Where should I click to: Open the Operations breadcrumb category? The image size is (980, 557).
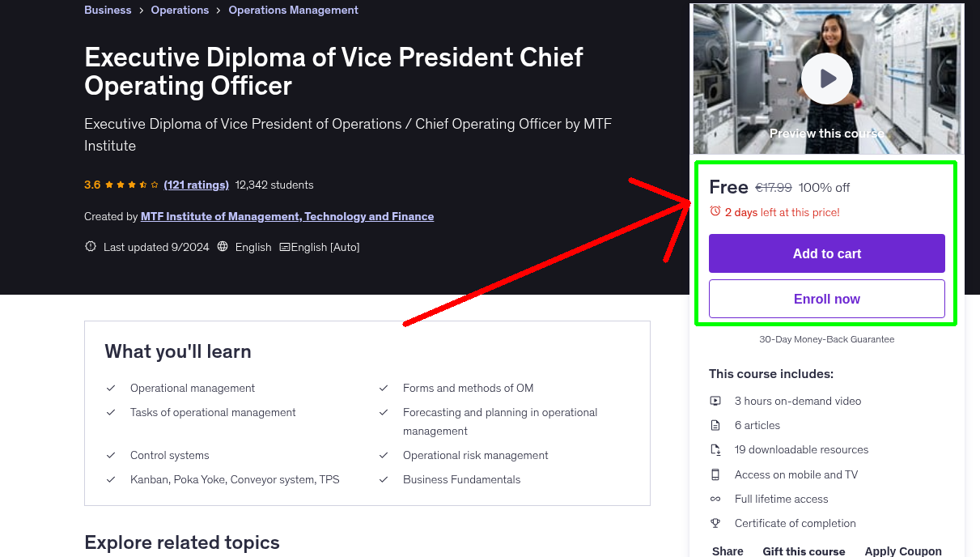[180, 9]
